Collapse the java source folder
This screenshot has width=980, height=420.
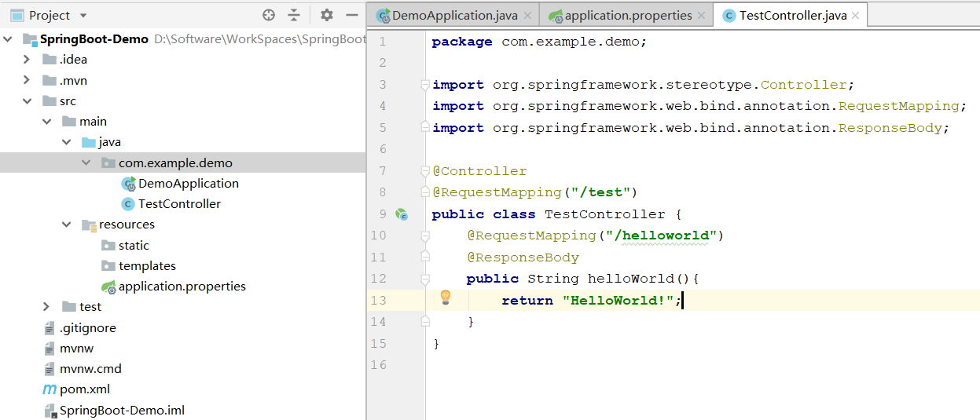67,142
